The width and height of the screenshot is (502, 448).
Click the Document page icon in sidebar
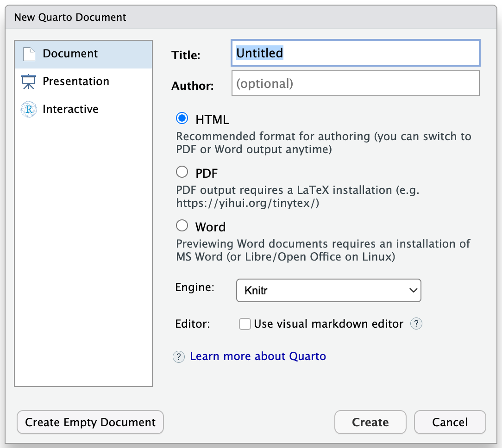[x=29, y=54]
